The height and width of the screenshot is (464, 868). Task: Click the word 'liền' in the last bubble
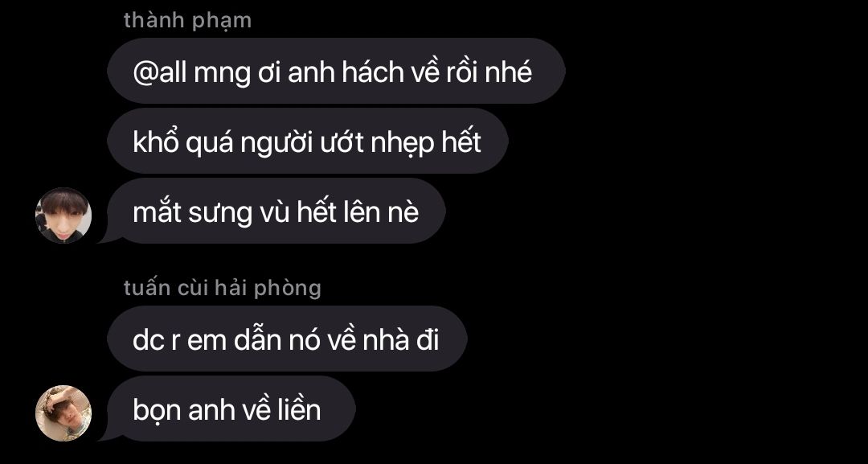[300, 410]
